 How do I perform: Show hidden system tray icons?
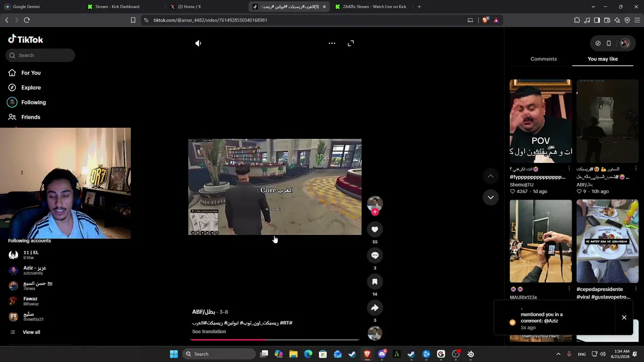558,354
